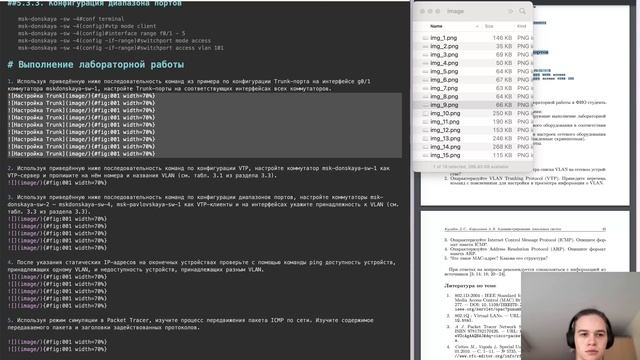Image resolution: width=640 pixels, height=360 pixels.
Task: Click code line containing 'switchport mode access'
Action: tap(114, 41)
